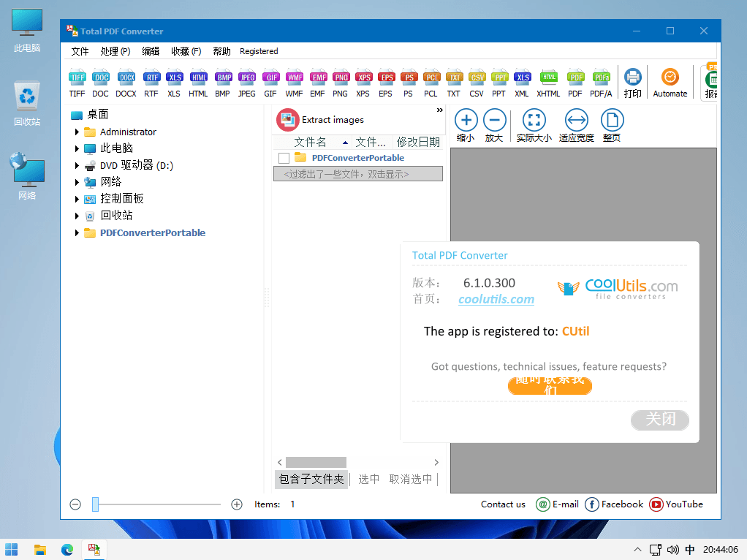Convert to TIFF format icon
The height and width of the screenshot is (560, 747).
(x=77, y=83)
